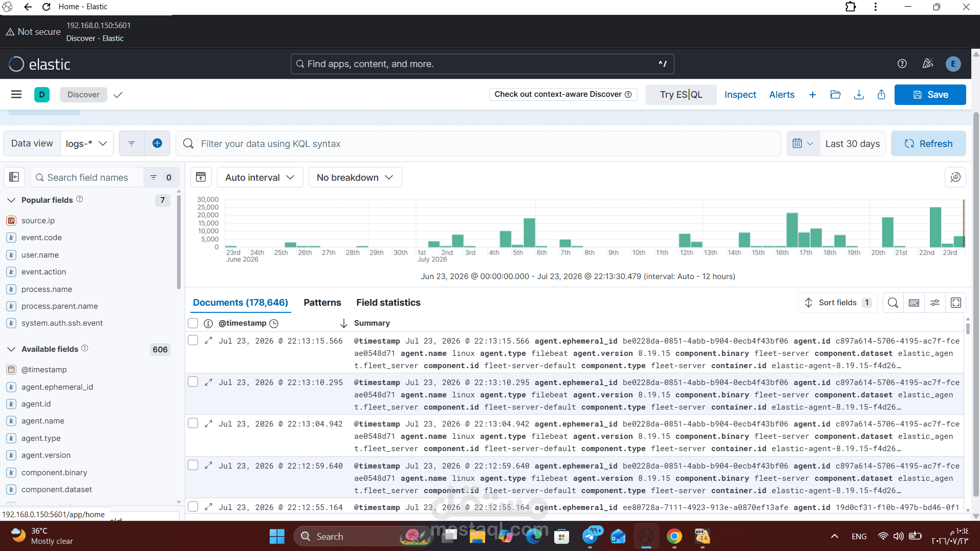Focus the Search field names box

(x=87, y=177)
